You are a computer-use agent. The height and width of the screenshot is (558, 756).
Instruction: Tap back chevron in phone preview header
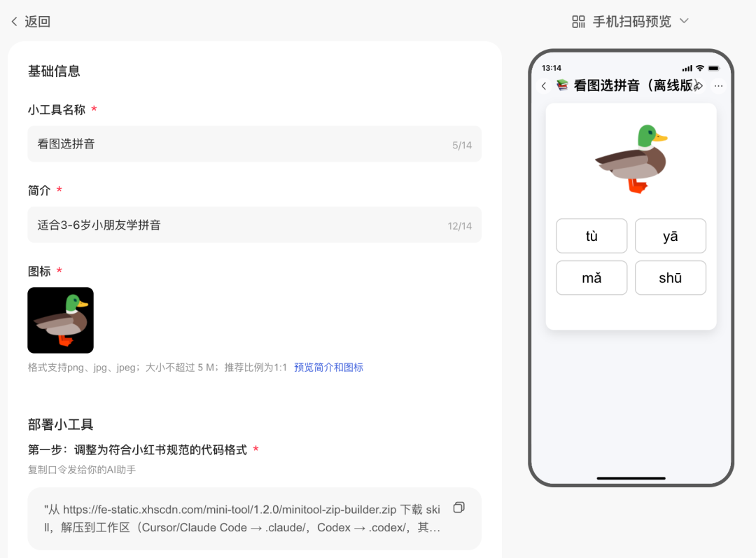pos(544,86)
